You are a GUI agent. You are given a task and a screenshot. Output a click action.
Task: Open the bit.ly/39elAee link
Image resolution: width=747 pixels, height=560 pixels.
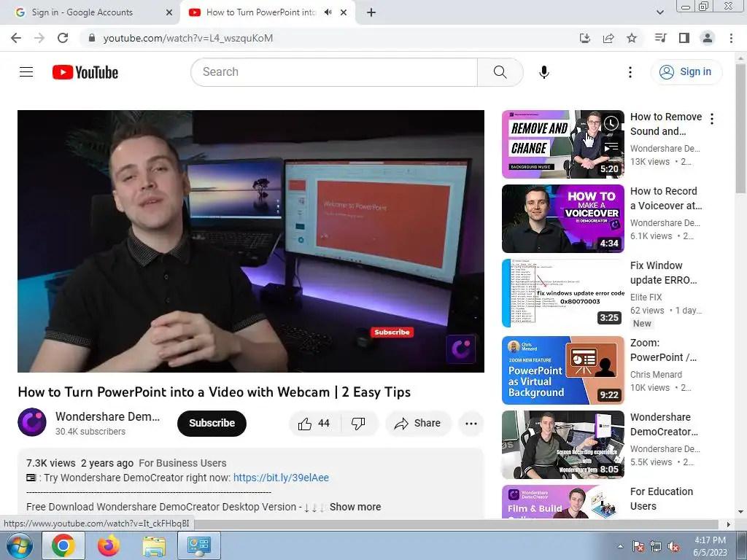coord(281,477)
